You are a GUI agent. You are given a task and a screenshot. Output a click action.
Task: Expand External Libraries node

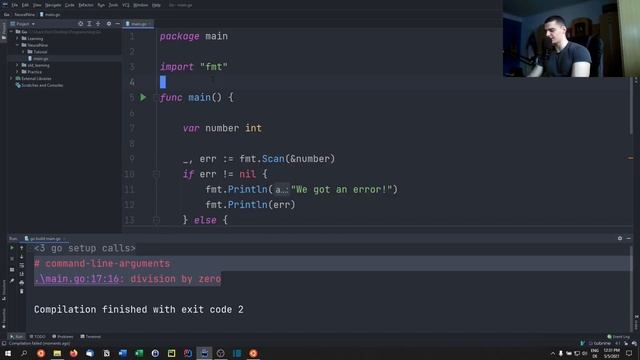[x=11, y=78]
